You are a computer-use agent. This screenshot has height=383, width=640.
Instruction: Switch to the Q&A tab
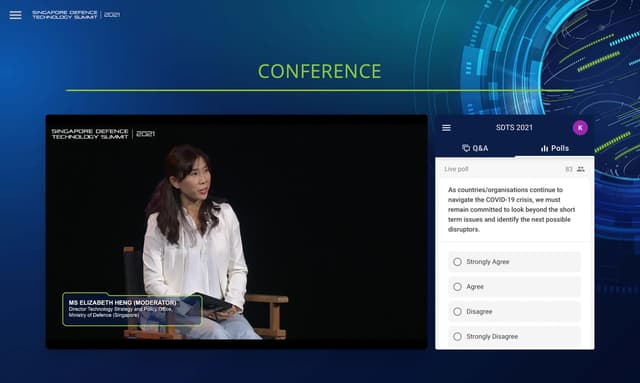click(475, 148)
